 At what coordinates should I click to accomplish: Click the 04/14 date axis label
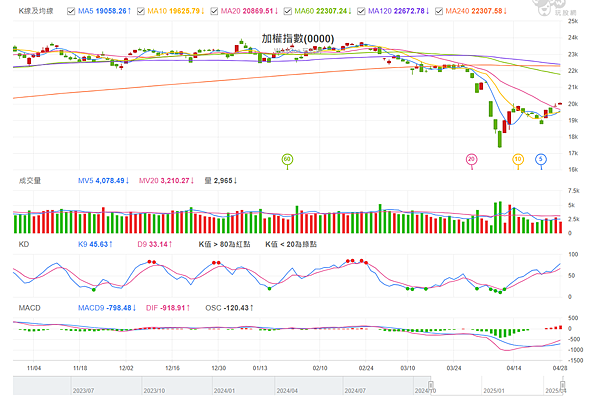[514, 368]
